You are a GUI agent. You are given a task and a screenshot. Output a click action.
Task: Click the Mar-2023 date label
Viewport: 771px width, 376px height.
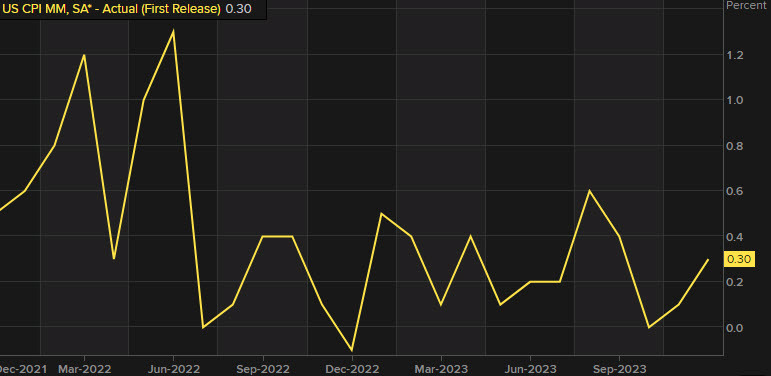[441, 369]
